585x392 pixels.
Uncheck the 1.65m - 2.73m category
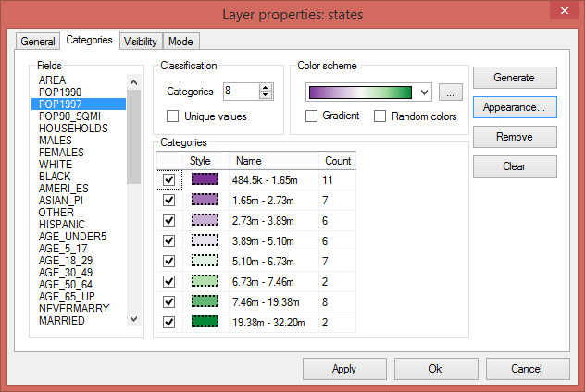[169, 200]
